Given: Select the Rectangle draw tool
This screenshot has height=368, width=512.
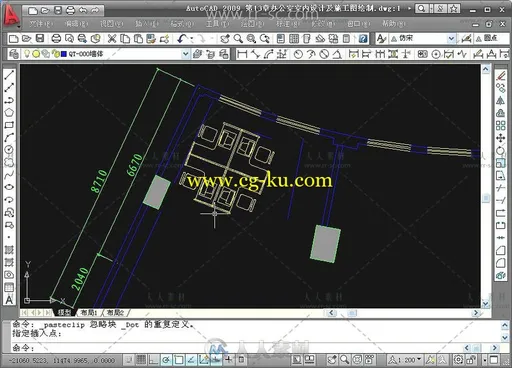Looking at the screenshot, I should [9, 125].
